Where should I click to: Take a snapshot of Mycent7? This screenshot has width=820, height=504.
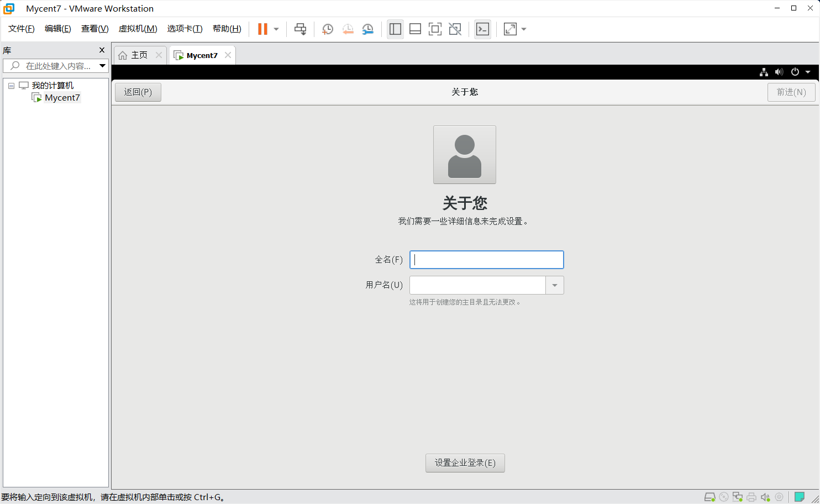[327, 29]
